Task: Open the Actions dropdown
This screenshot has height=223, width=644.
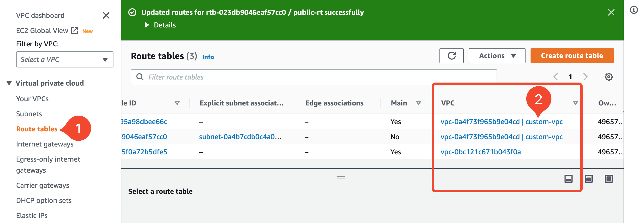Action: (497, 56)
